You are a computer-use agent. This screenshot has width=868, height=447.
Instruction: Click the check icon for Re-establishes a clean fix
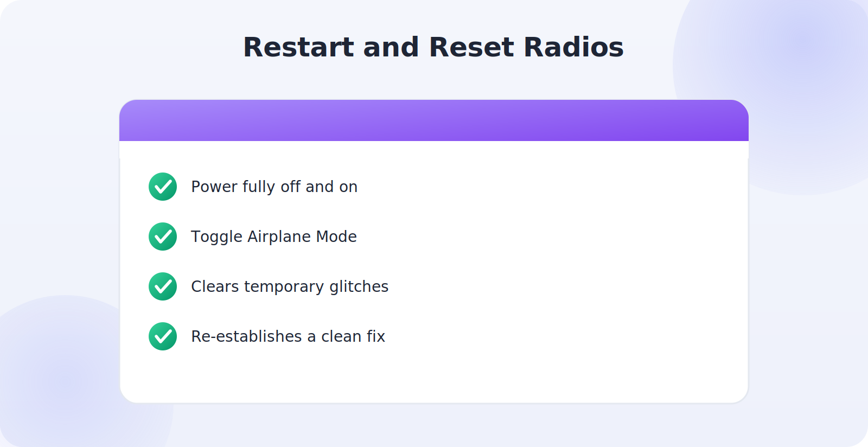pyautogui.click(x=163, y=336)
